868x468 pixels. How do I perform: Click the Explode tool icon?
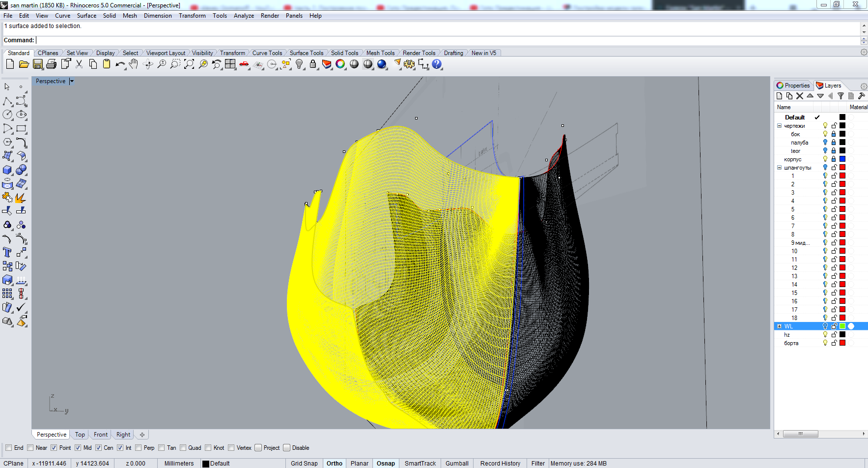click(21, 198)
